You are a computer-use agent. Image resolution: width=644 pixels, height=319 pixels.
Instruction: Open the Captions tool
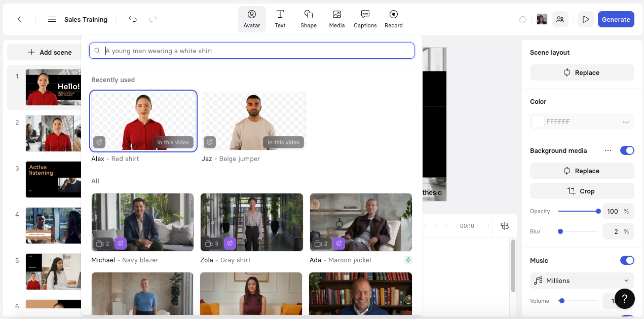(365, 19)
